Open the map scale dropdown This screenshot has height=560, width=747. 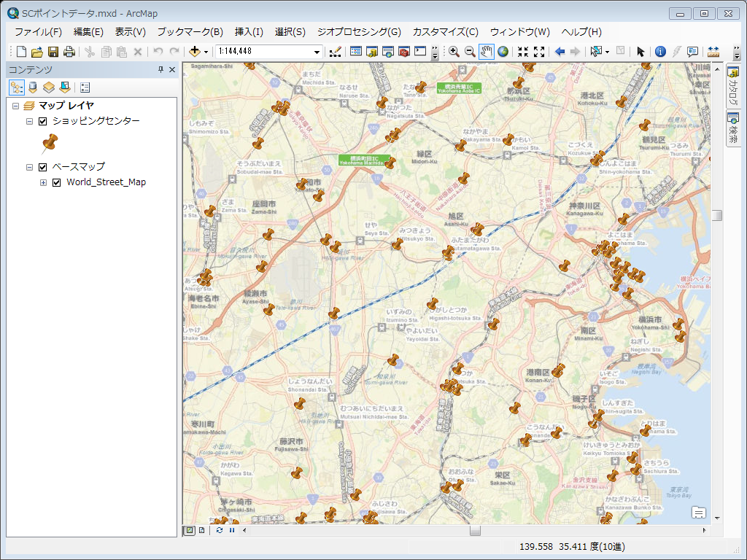click(x=317, y=52)
